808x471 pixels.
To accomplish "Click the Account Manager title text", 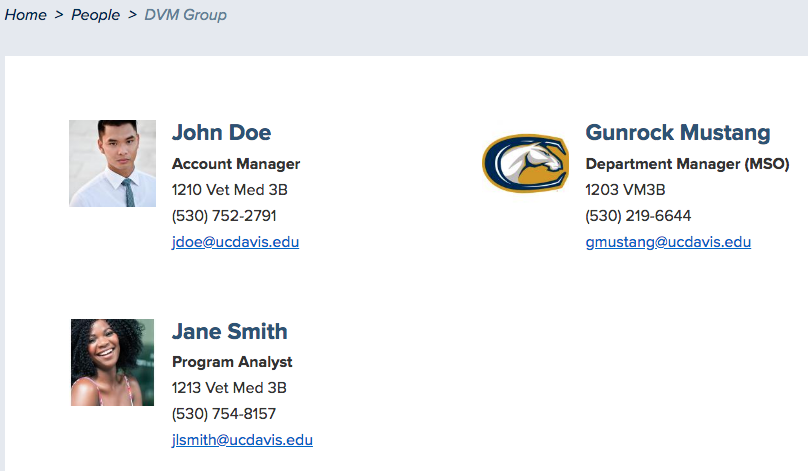I will point(236,164).
